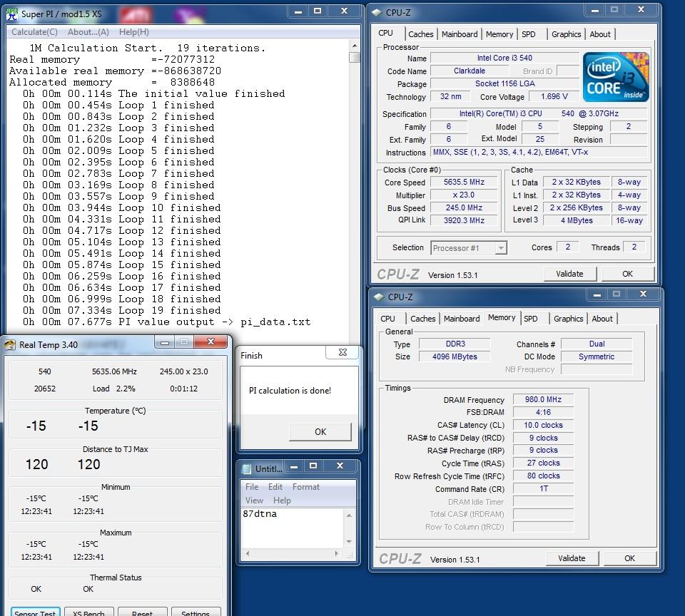685x616 pixels.
Task: Switch to About tab in lower CPU-Z
Action: click(x=602, y=319)
